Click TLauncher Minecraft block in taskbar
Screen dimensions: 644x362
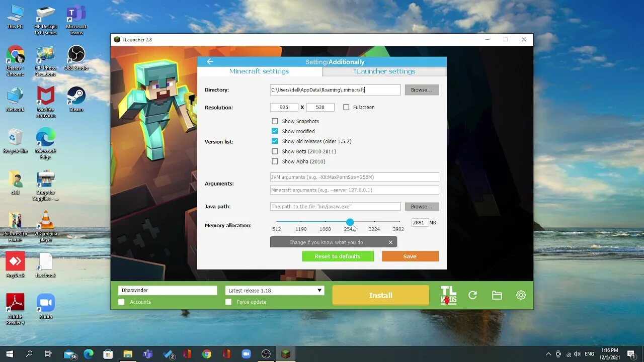coord(286,354)
